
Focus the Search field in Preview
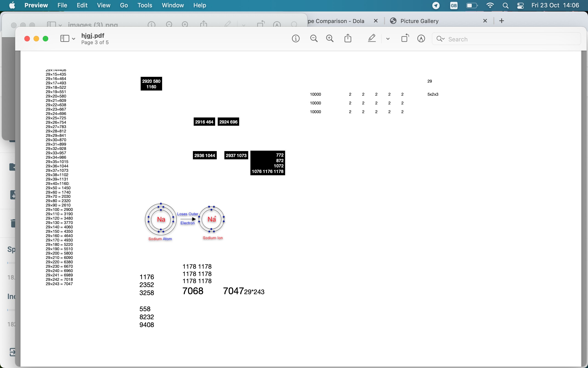506,39
